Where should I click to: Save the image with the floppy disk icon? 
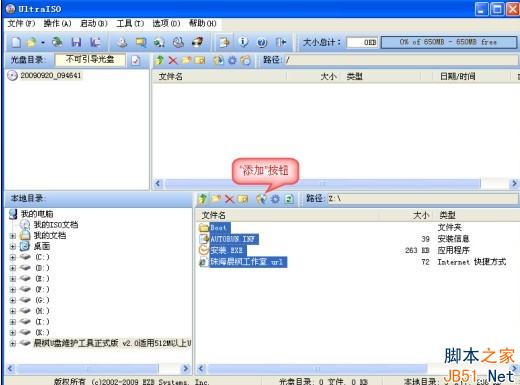coord(76,42)
